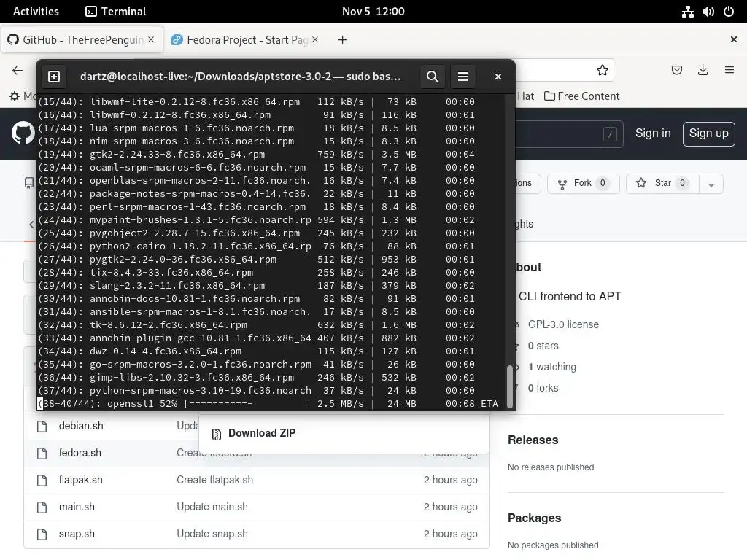Open Releases section heading

(533, 440)
